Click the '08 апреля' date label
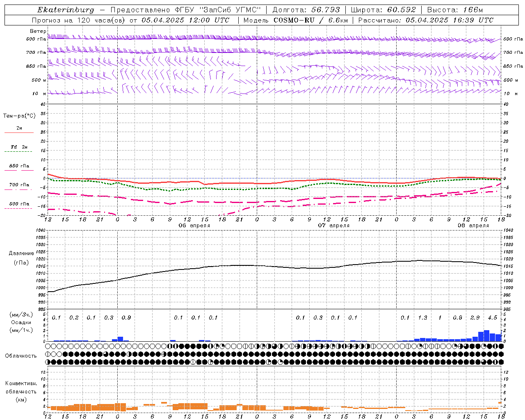525x420 pixels. pos(473,226)
